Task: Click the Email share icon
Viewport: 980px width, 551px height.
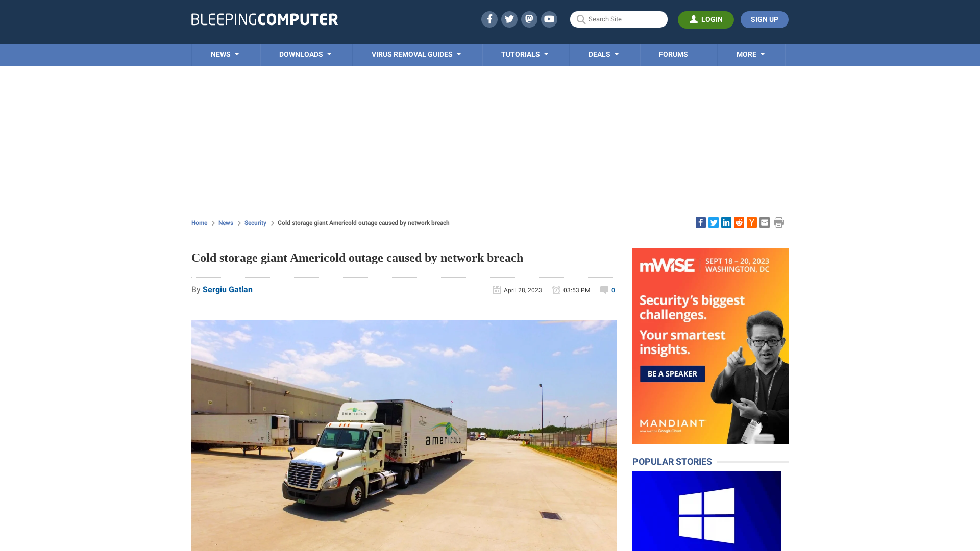Action: coord(764,222)
